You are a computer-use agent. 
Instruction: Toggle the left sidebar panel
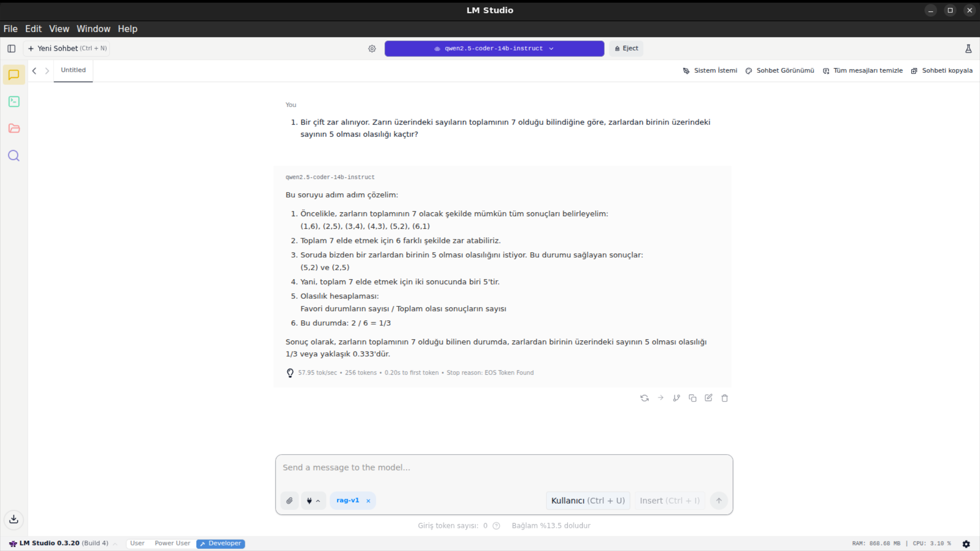11,49
